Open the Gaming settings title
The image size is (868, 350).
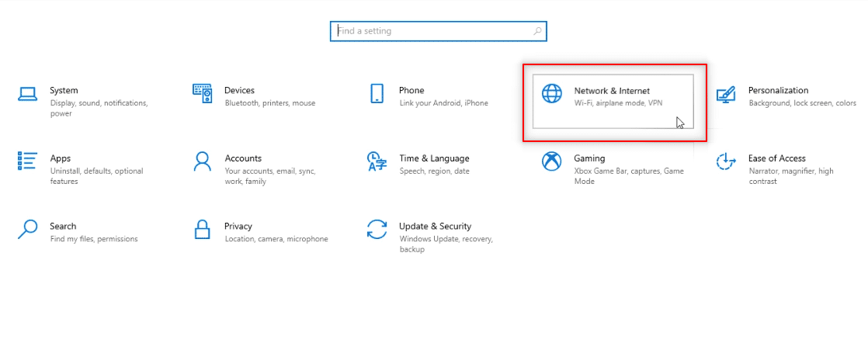coord(589,158)
